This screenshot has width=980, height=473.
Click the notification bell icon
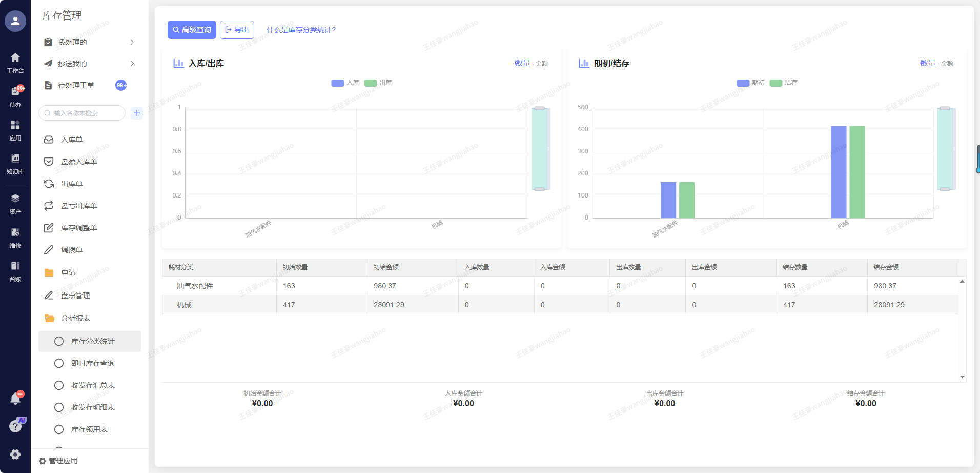click(x=15, y=399)
